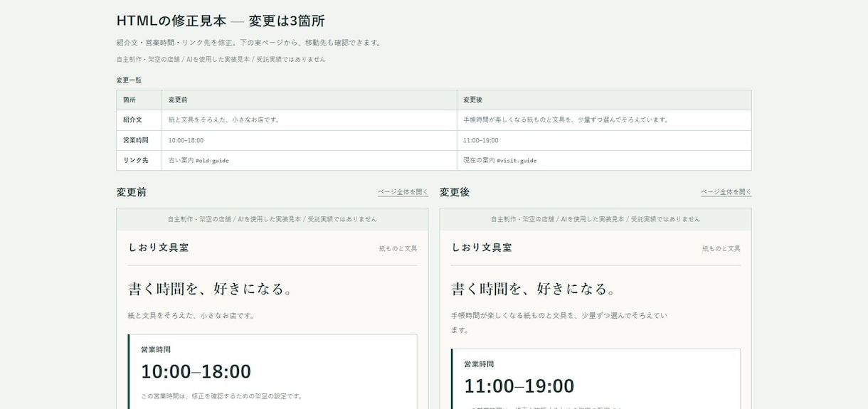Image resolution: width=868 pixels, height=409 pixels.
Task: Click the 箇所 column header
Action: tap(139, 100)
